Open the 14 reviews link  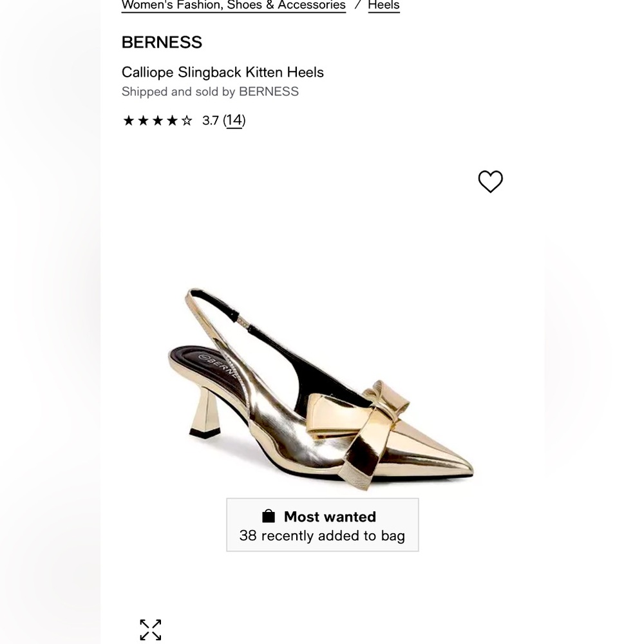[234, 120]
